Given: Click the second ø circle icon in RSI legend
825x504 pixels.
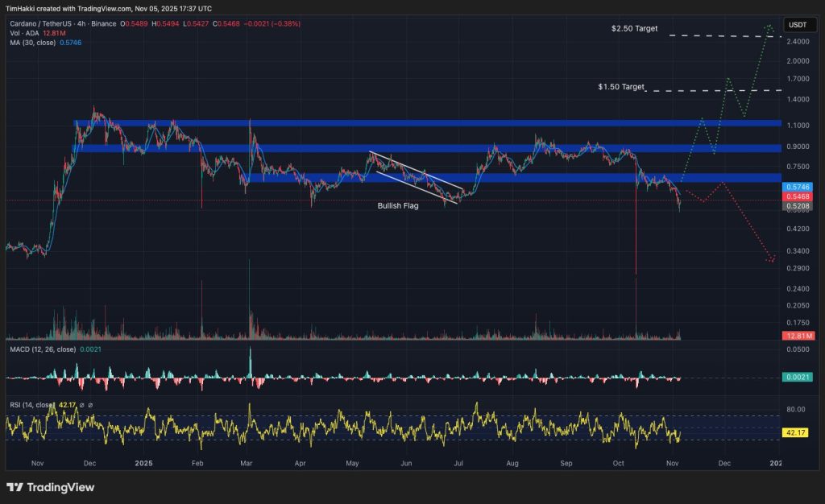Looking at the screenshot, I should pyautogui.click(x=90, y=406).
